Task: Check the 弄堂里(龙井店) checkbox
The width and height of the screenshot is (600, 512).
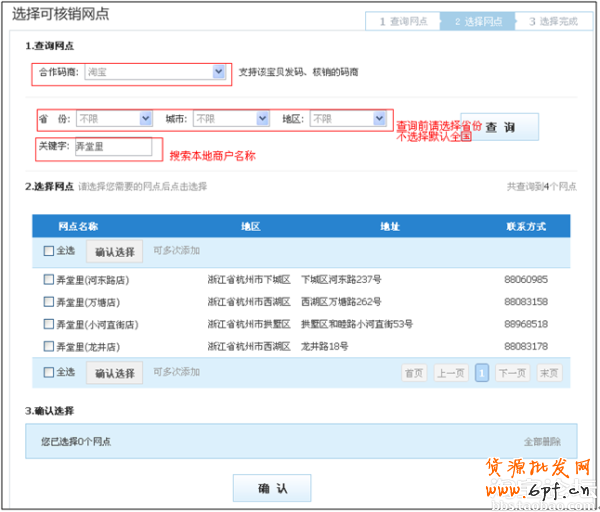Action: 49,346
